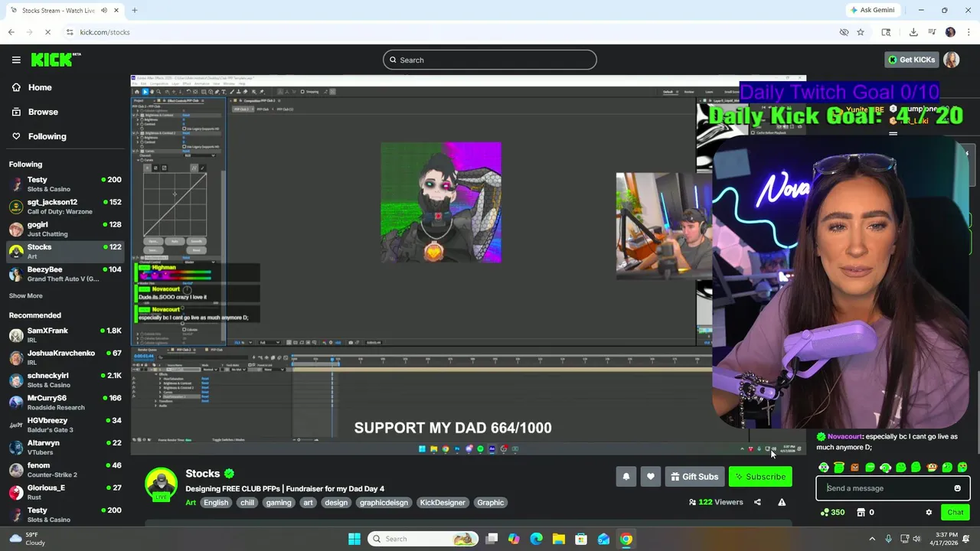Image resolution: width=980 pixels, height=551 pixels.
Task: Open Testy under Following channels
Action: [x=65, y=184]
